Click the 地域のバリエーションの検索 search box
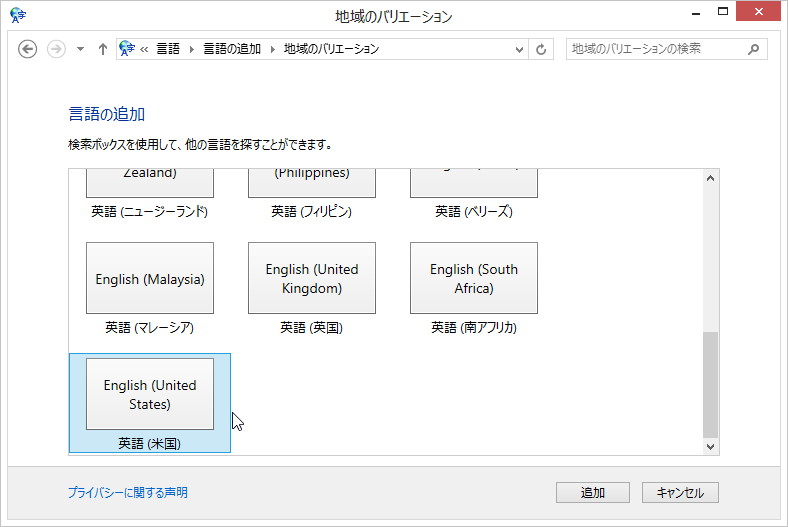The image size is (788, 527). click(x=666, y=49)
